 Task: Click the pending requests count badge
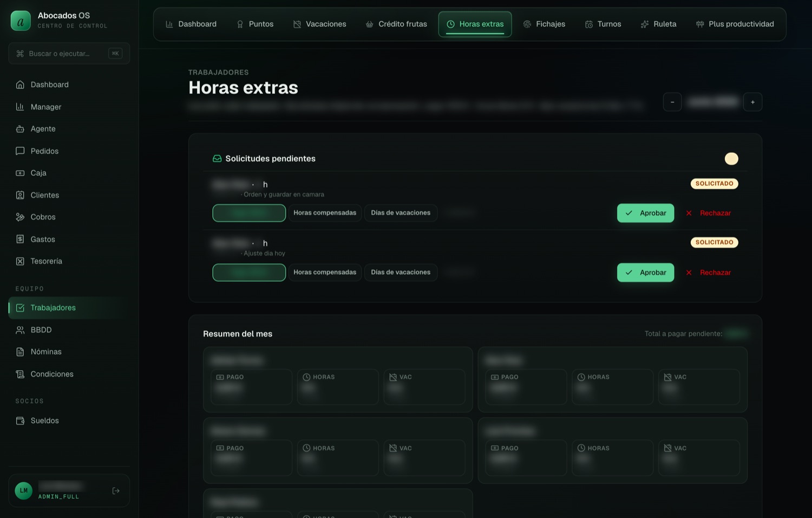tap(731, 159)
